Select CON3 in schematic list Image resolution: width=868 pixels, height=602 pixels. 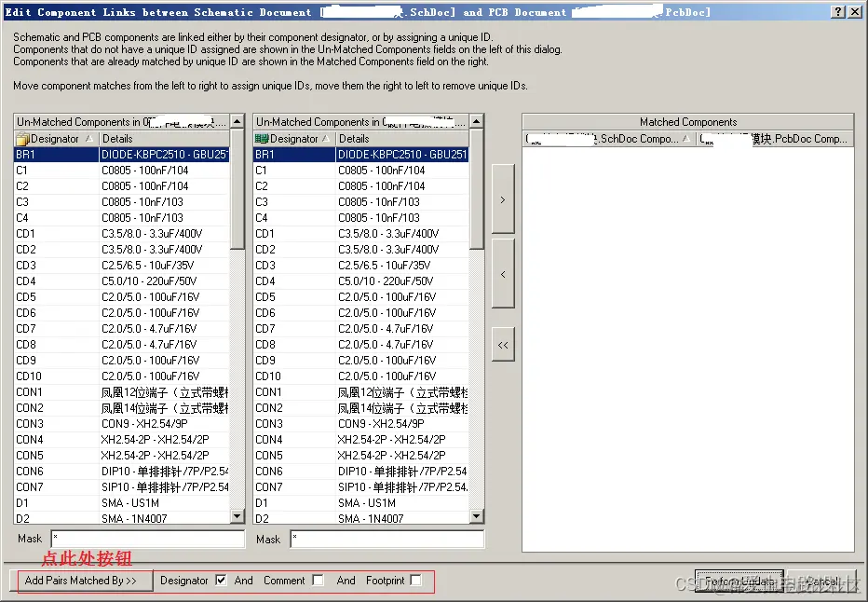pos(121,424)
